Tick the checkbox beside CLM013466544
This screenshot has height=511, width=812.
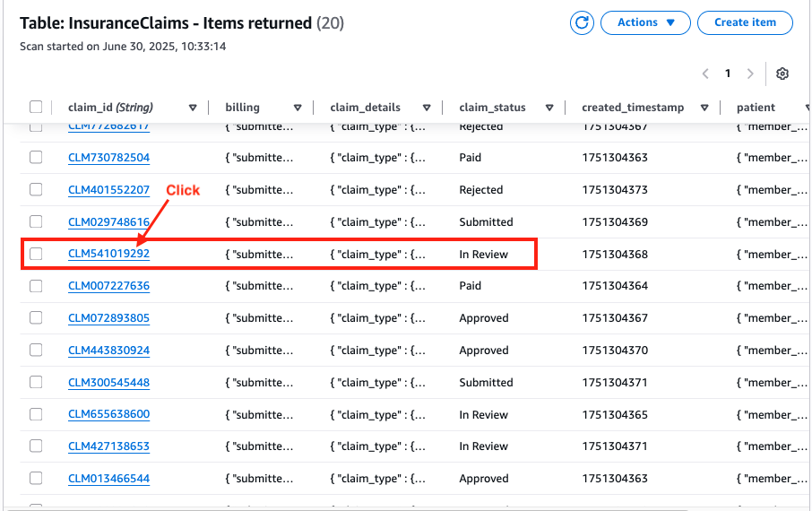point(36,479)
